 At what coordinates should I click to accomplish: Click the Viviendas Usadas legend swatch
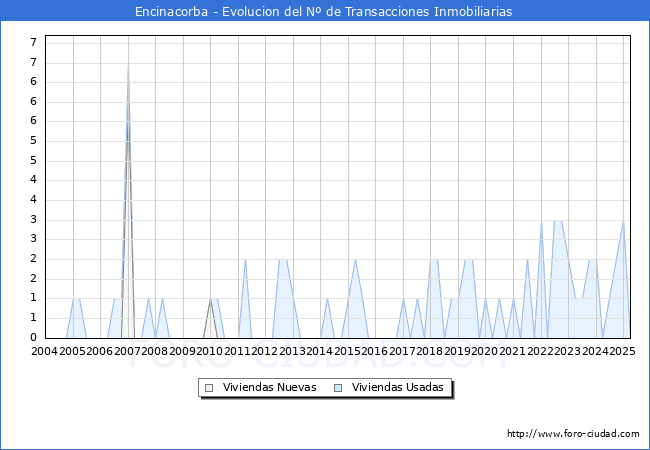pyautogui.click(x=338, y=388)
